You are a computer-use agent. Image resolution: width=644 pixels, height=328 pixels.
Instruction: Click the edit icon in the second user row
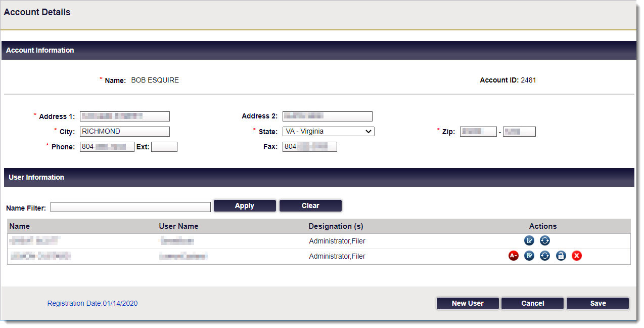529,256
